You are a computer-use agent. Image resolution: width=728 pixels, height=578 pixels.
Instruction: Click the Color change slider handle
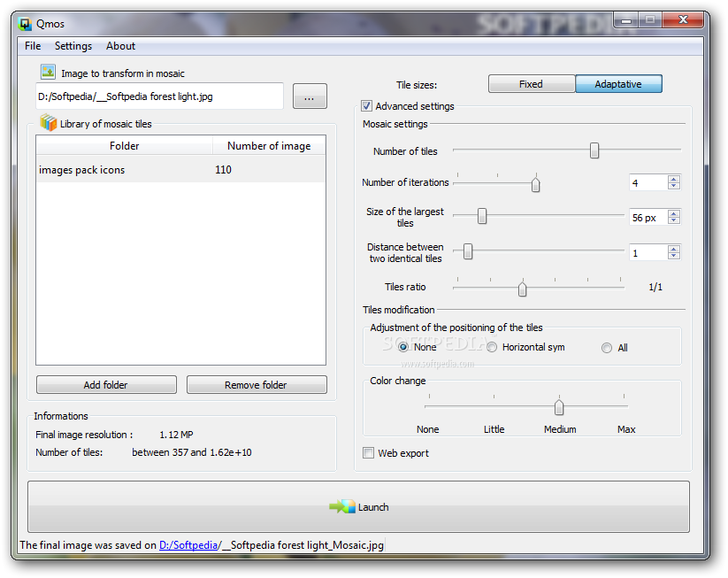559,406
